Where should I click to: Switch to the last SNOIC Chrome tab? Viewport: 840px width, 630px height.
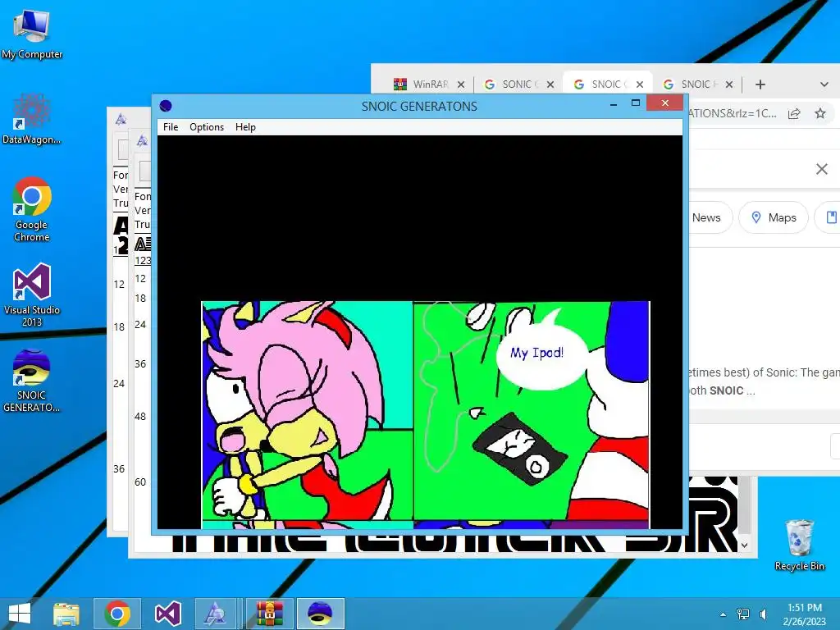691,84
